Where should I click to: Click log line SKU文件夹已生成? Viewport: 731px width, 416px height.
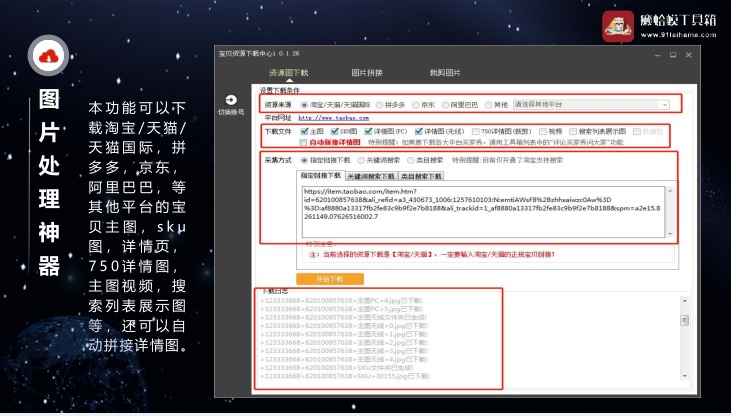(337, 368)
